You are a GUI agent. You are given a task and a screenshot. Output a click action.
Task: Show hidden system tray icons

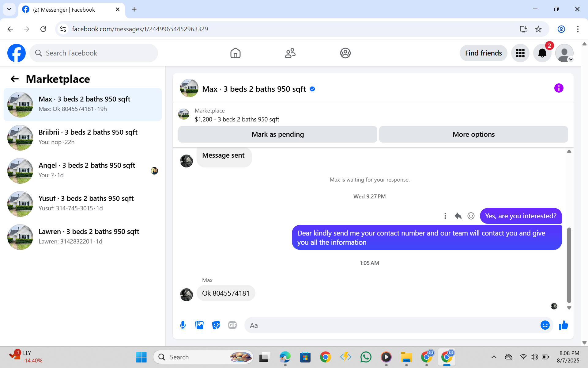494,357
